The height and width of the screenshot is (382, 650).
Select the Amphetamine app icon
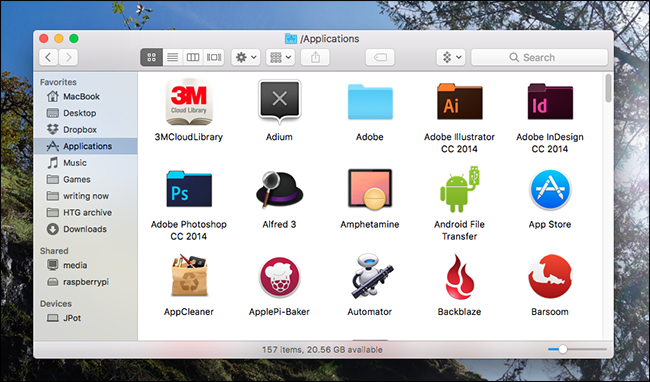point(370,189)
